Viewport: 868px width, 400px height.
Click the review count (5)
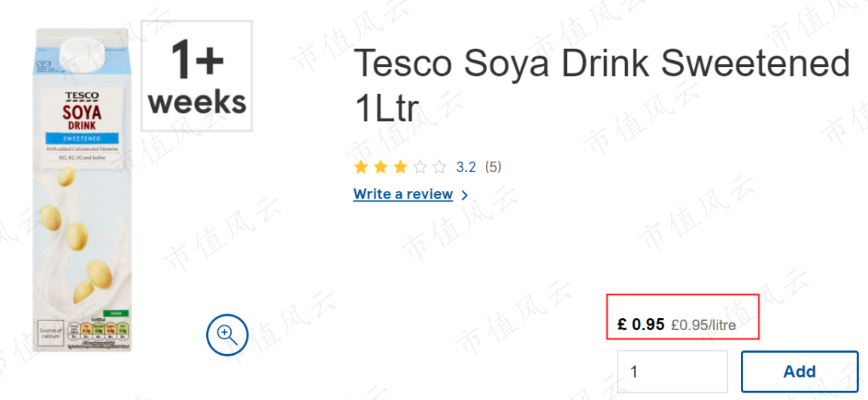(493, 166)
